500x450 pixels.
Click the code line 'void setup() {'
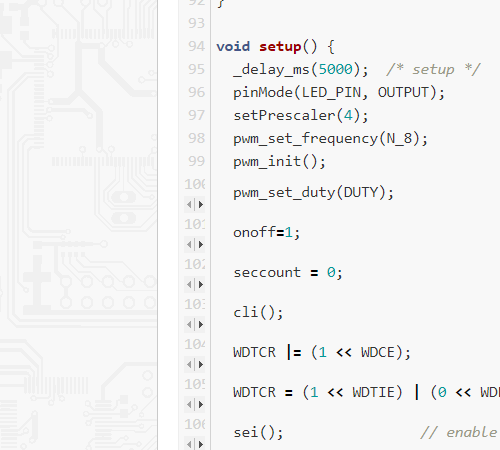click(x=275, y=47)
